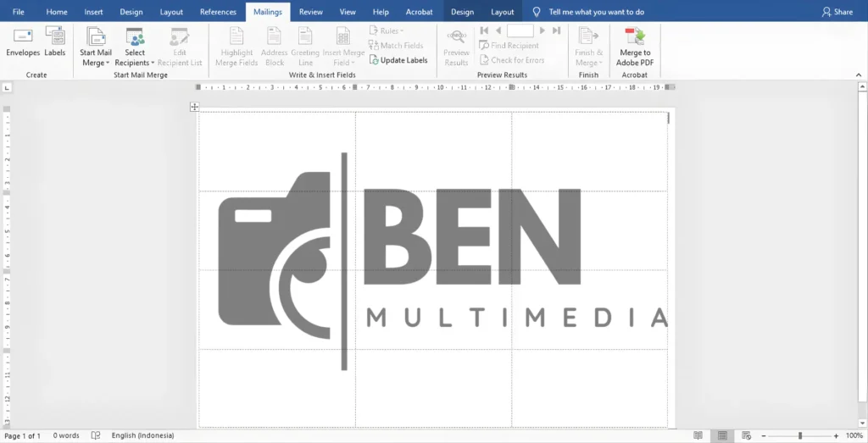
Task: Click the lightbulb Tell me icon
Action: point(536,12)
